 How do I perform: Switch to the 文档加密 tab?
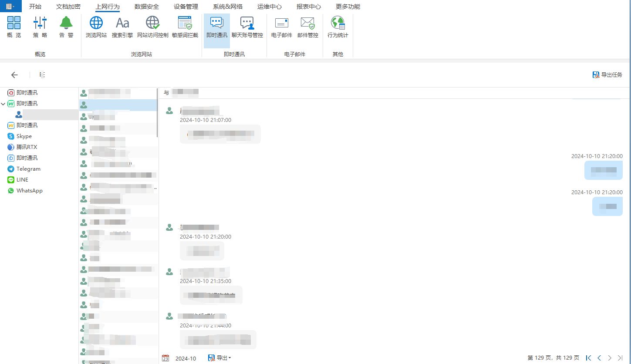click(x=68, y=7)
